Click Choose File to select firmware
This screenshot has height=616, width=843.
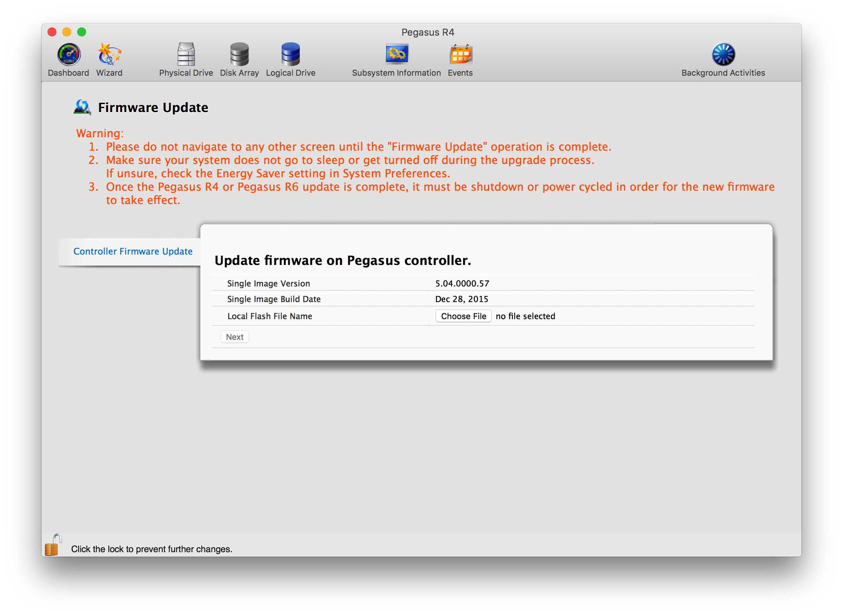click(x=463, y=316)
